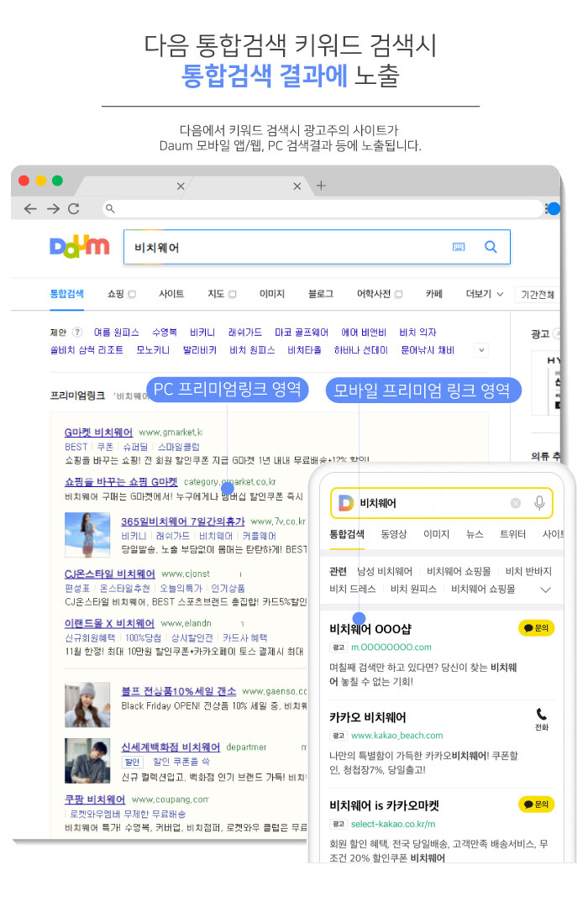Tap 문의 button for 비치웨어 OOO샵

point(537,628)
